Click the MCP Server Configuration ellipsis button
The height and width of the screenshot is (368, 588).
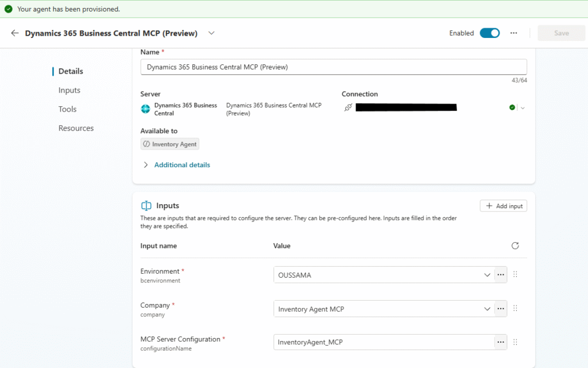point(501,343)
